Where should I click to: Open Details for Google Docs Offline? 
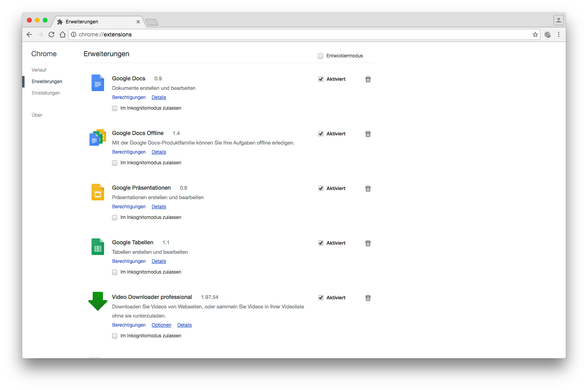[159, 152]
